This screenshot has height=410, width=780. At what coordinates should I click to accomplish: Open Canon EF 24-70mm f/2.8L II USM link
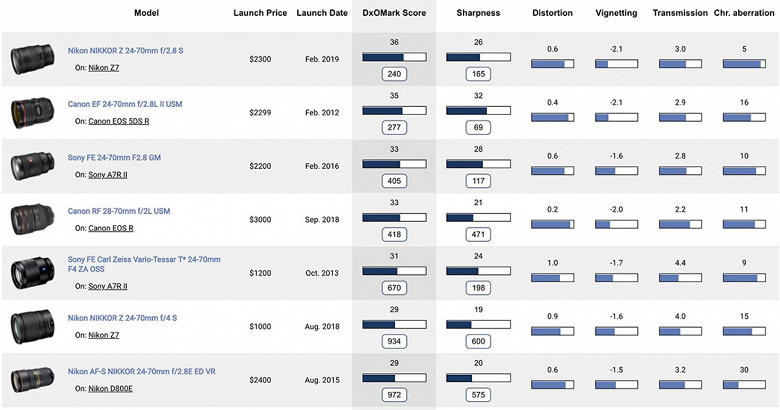click(x=124, y=104)
